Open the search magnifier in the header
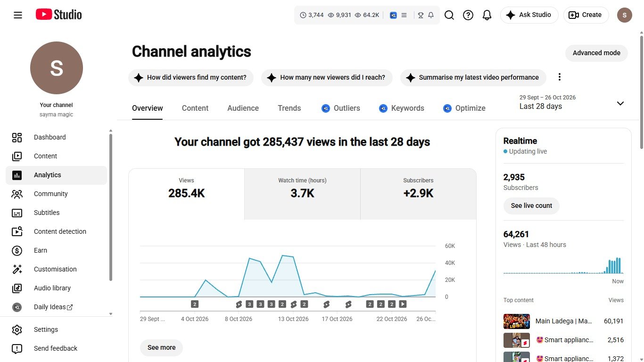Image resolution: width=644 pixels, height=362 pixels. click(x=449, y=15)
